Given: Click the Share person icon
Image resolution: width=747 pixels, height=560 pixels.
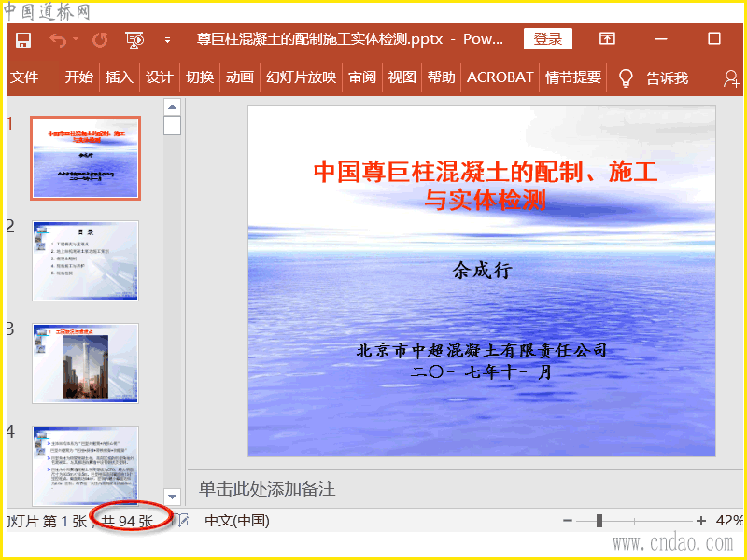Looking at the screenshot, I should 731,78.
